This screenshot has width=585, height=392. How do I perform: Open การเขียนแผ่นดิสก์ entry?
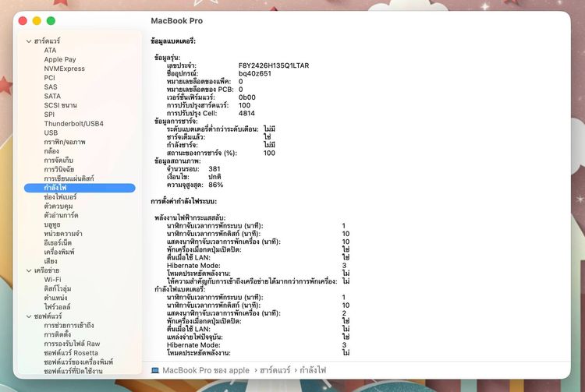(x=69, y=178)
